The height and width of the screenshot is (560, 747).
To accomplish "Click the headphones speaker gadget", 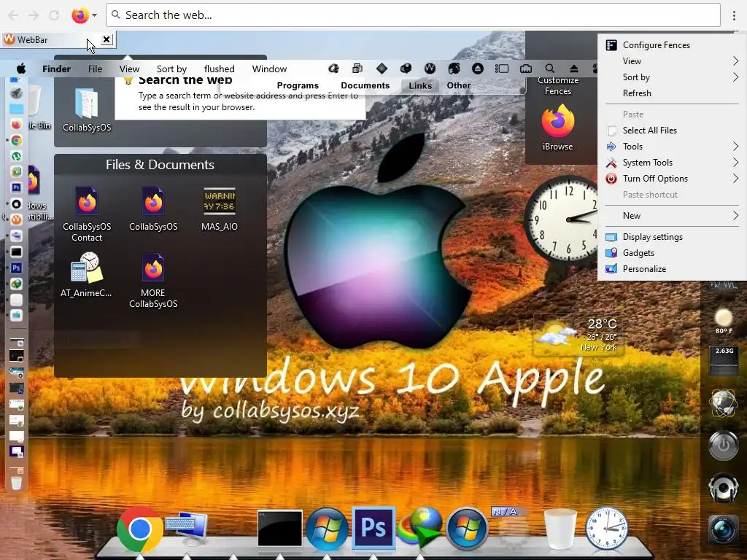I will click(723, 486).
